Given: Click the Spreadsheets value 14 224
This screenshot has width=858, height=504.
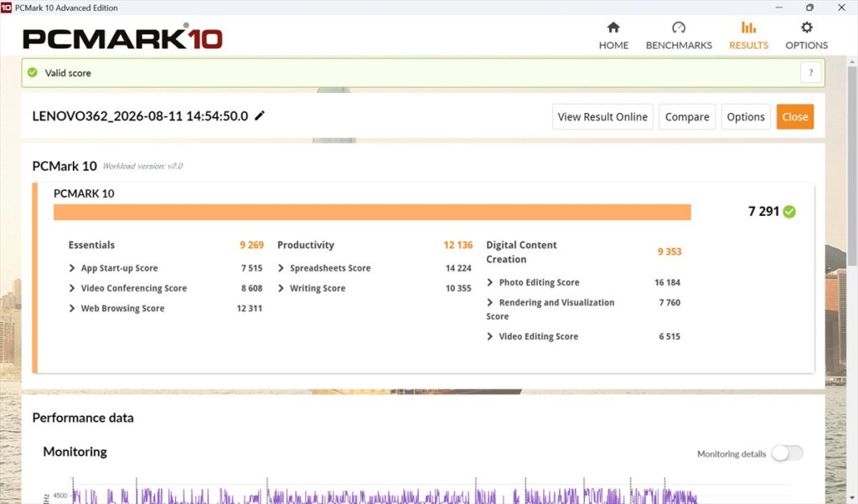Looking at the screenshot, I should click(458, 269).
